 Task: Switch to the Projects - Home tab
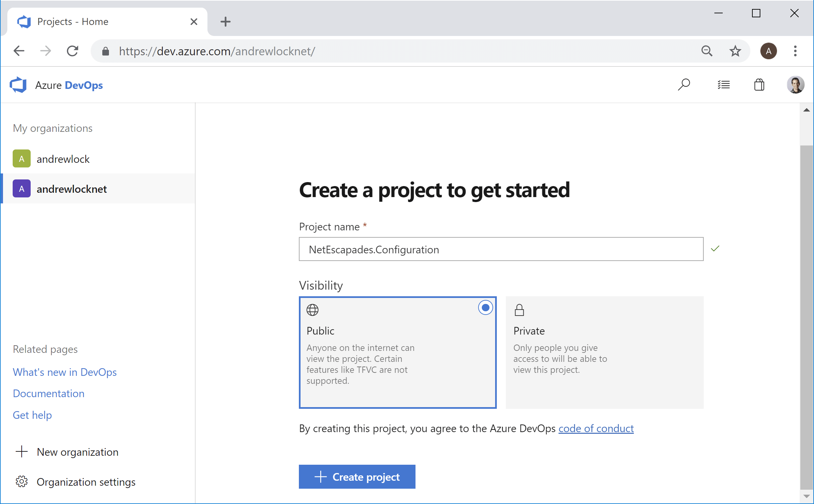[107, 22]
